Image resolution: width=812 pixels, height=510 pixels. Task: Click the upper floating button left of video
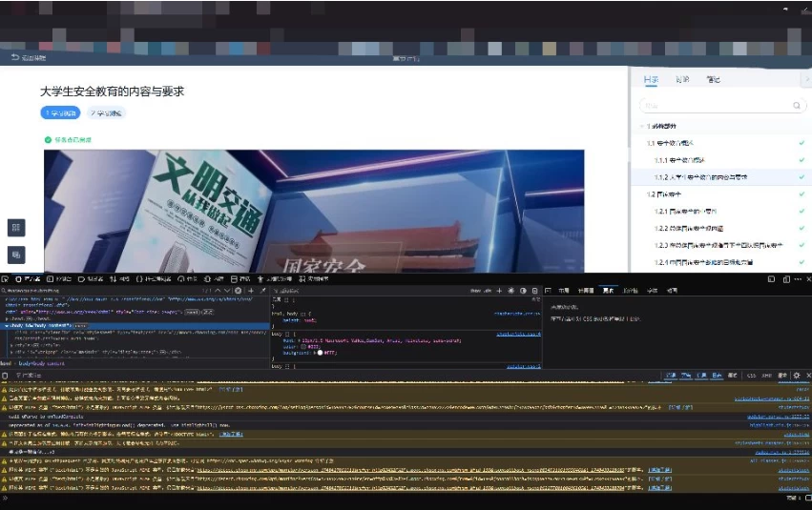(16, 228)
